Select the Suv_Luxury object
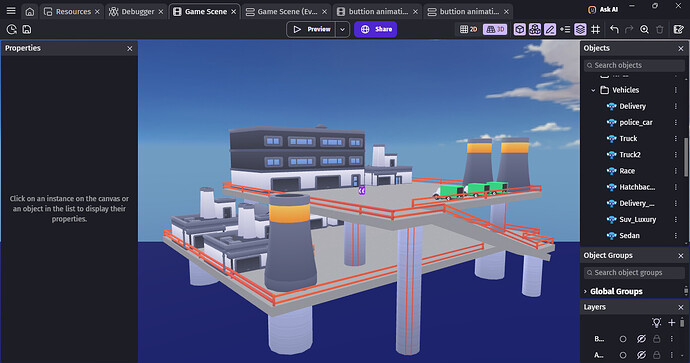 point(638,220)
